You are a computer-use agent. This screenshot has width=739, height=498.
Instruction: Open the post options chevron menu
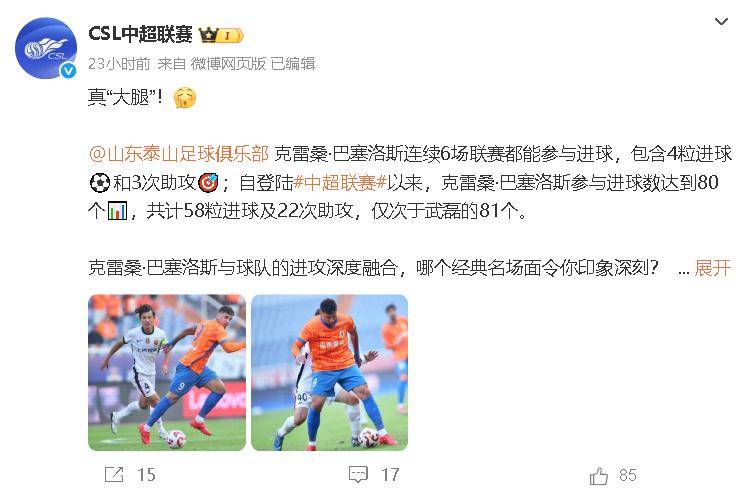tap(721, 22)
